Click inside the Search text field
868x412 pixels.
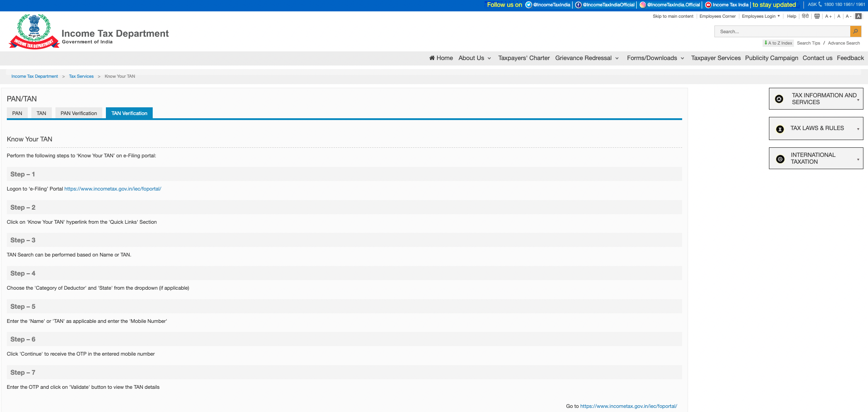(x=783, y=31)
